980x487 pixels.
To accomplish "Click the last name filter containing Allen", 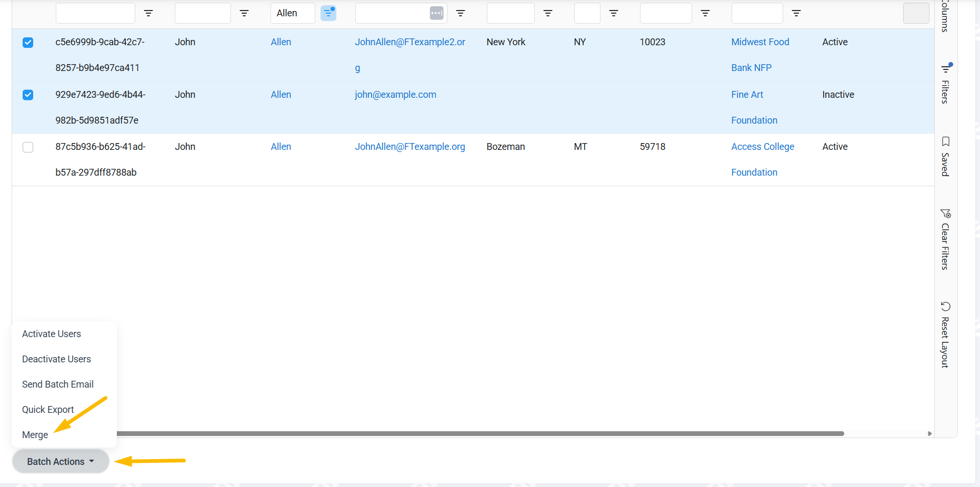I will pyautogui.click(x=293, y=13).
